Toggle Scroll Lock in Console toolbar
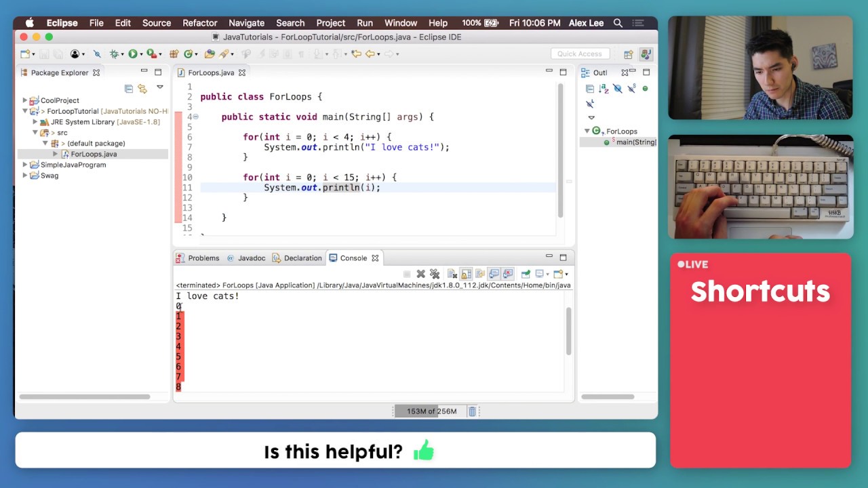Viewport: 868px width, 488px height. pos(466,274)
